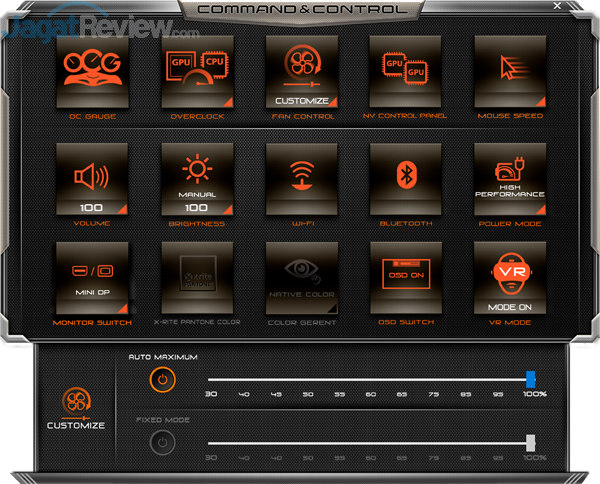The width and height of the screenshot is (600, 484).
Task: Click the Fixed Mode slider handle
Action: 531,443
